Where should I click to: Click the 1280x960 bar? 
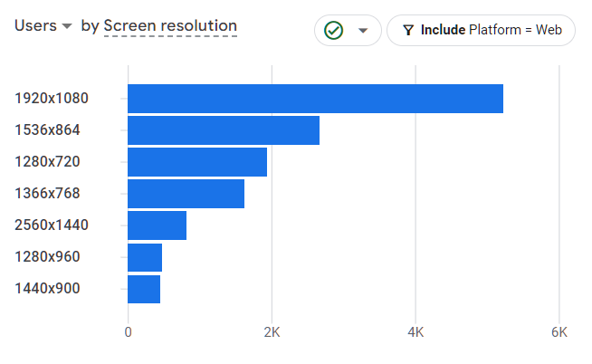[145, 257]
